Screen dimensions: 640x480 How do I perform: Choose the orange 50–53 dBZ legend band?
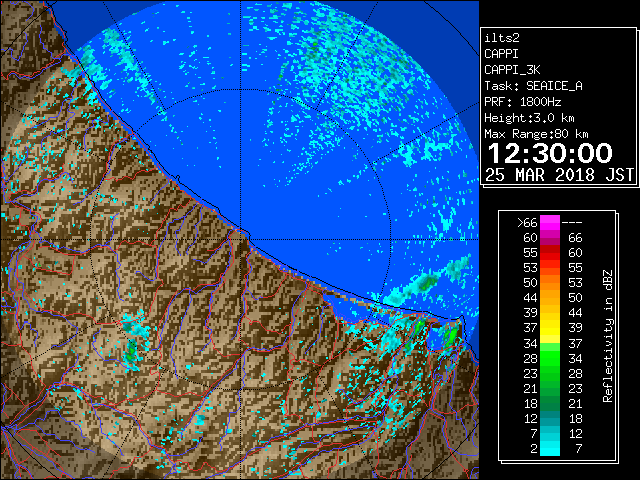coord(550,282)
